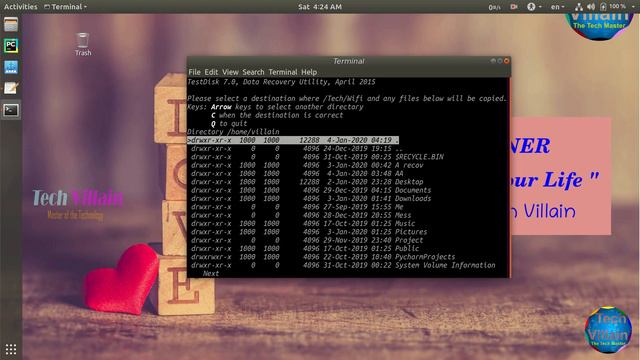
Task: Click the battery indicator in top bar
Action: [613, 7]
